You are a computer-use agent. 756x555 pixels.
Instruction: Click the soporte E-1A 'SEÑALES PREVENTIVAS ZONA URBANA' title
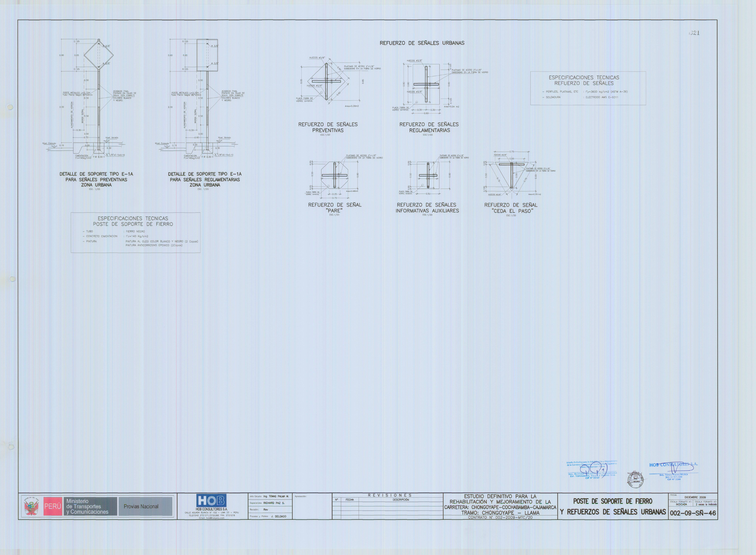(96, 179)
